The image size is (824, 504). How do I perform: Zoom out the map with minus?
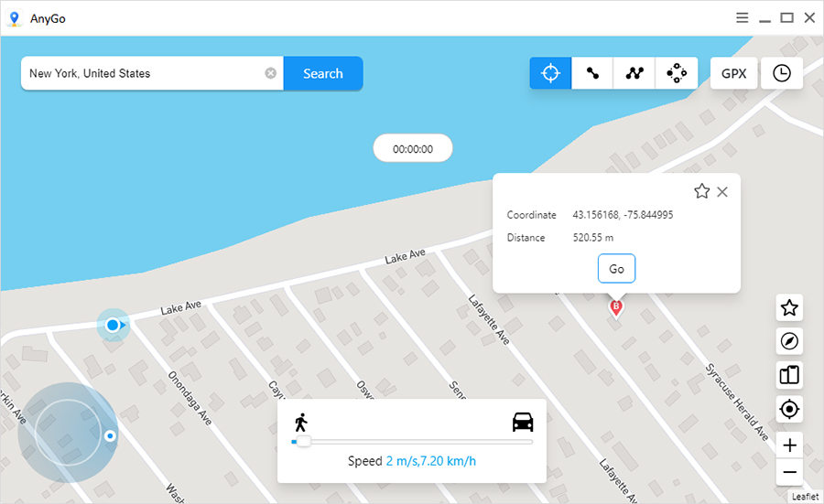(x=789, y=472)
